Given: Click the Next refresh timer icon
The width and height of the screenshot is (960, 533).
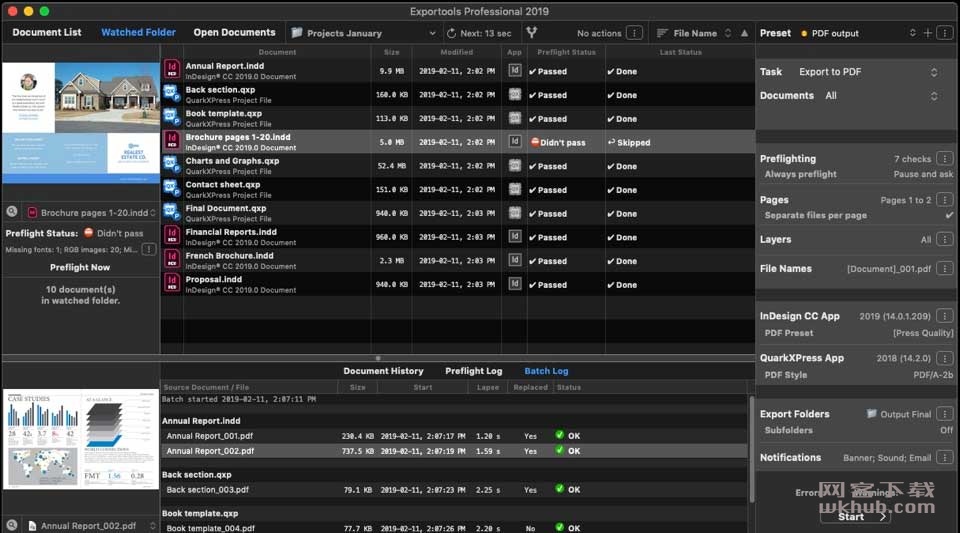Looking at the screenshot, I should tap(451, 33).
